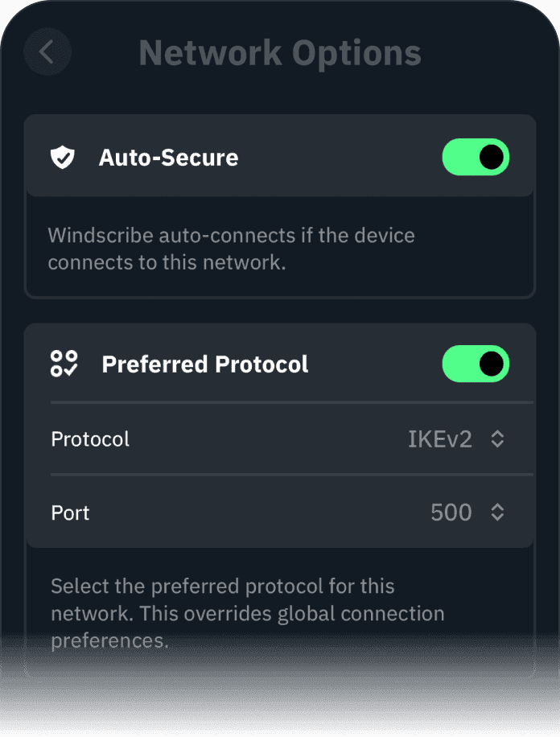Screen dimensions: 560x737
Task: Open Port selector via up-down chevron
Action: [x=498, y=513]
